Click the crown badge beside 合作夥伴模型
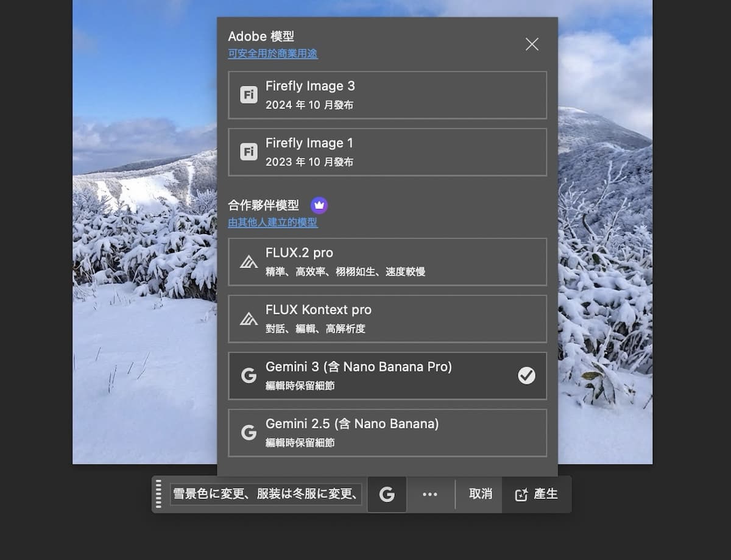The width and height of the screenshot is (731, 560). (x=318, y=205)
